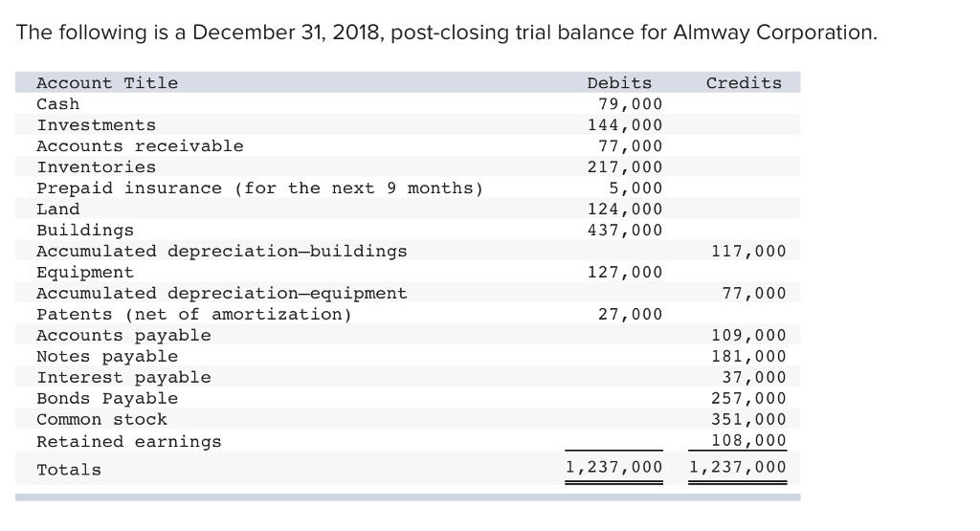Click the Accounts payable value 109,000
980x531 pixels.
[x=748, y=336]
